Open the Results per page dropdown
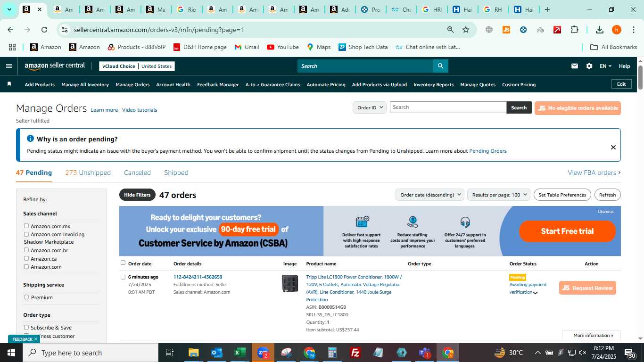Viewport: 644px width, 362px height. (x=499, y=195)
